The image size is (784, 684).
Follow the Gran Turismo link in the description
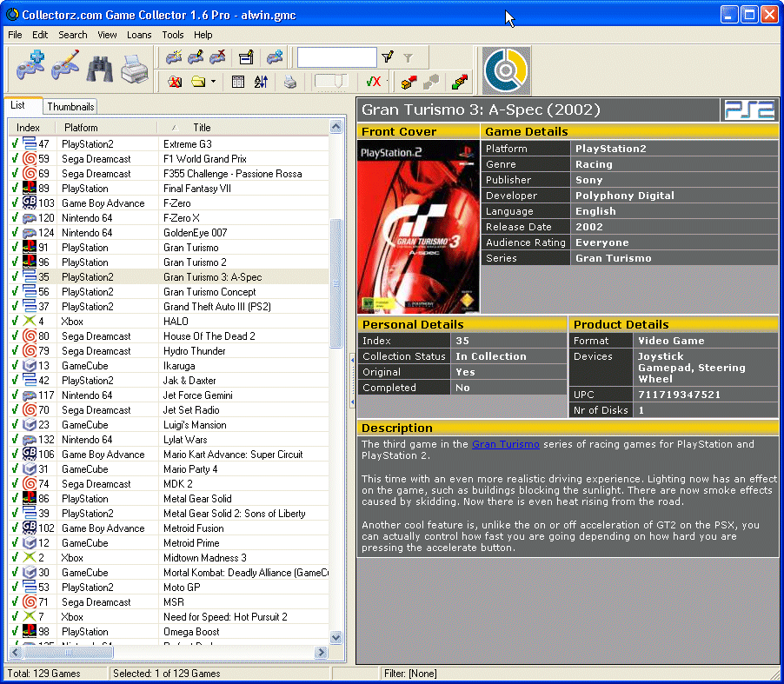(506, 444)
